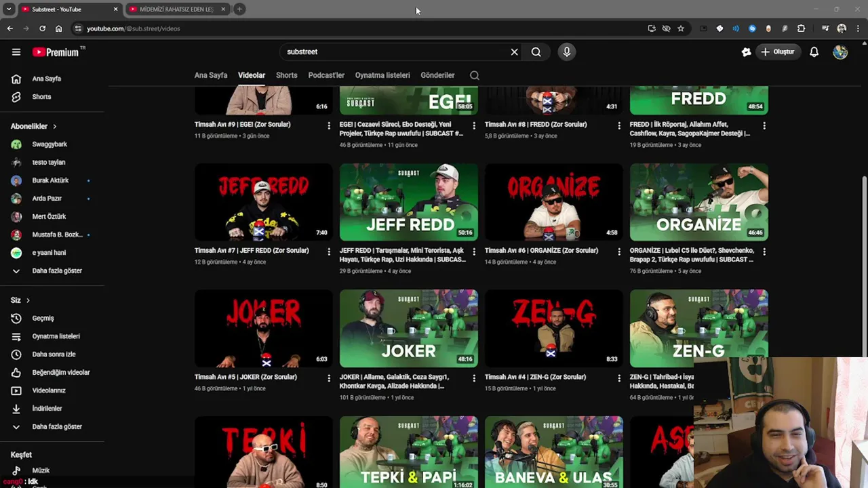Viewport: 868px width, 488px height.
Task: Open options for Timsah Avı #8 FREDD
Action: [x=619, y=125]
